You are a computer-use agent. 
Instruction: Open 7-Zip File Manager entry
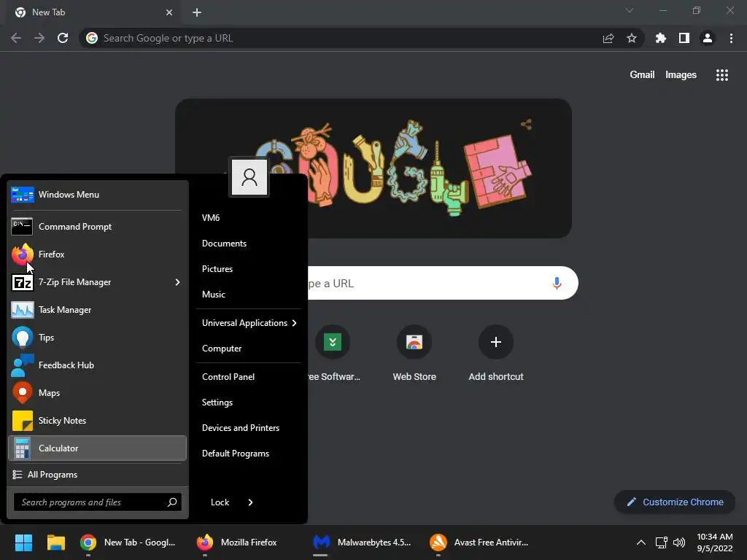coord(97,282)
